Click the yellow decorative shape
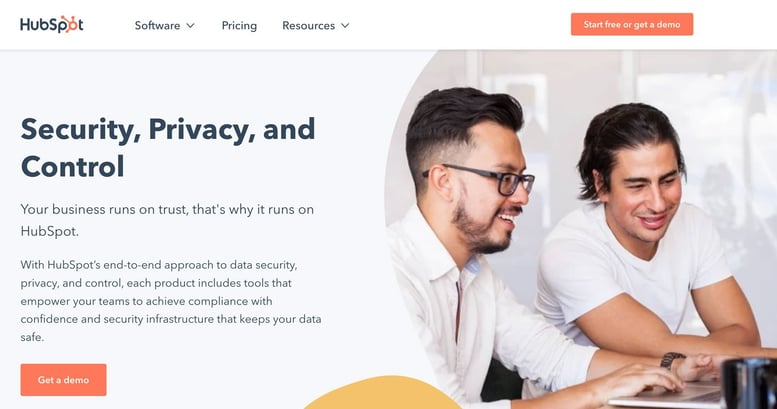 pyautogui.click(x=383, y=393)
